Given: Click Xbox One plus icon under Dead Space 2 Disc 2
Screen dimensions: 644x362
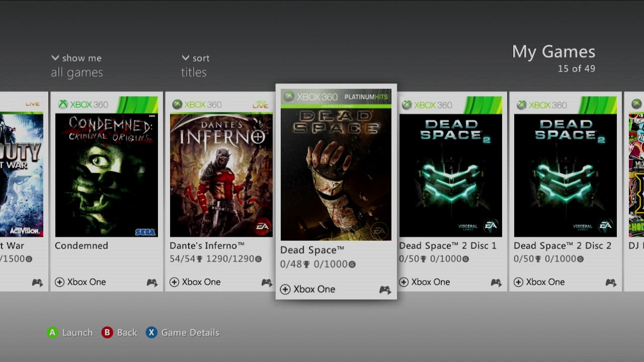Looking at the screenshot, I should click(518, 282).
